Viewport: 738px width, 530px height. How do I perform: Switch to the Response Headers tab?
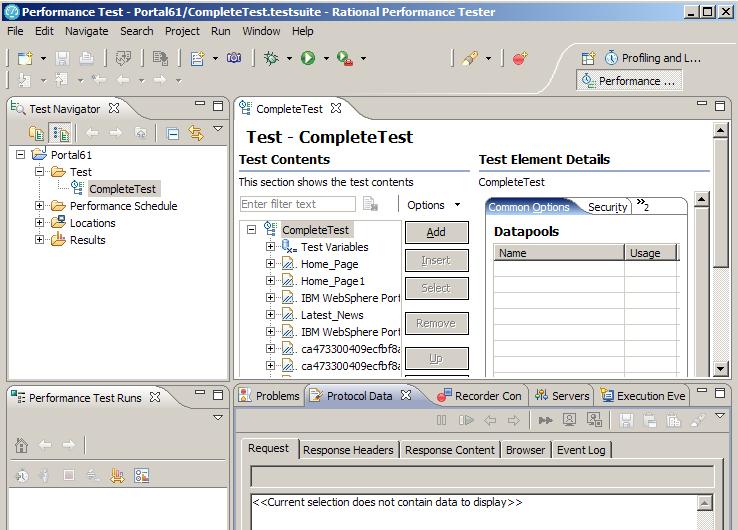[x=348, y=450]
